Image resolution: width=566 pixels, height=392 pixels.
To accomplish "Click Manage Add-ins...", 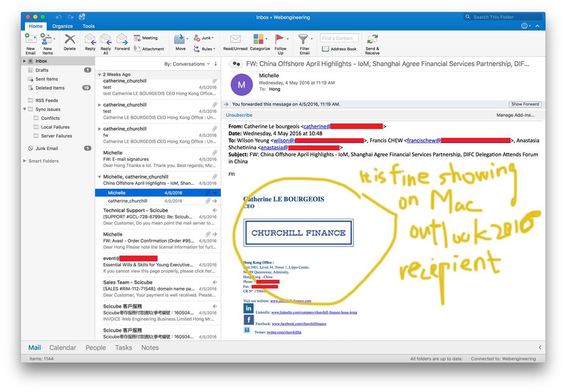I will click(x=516, y=115).
